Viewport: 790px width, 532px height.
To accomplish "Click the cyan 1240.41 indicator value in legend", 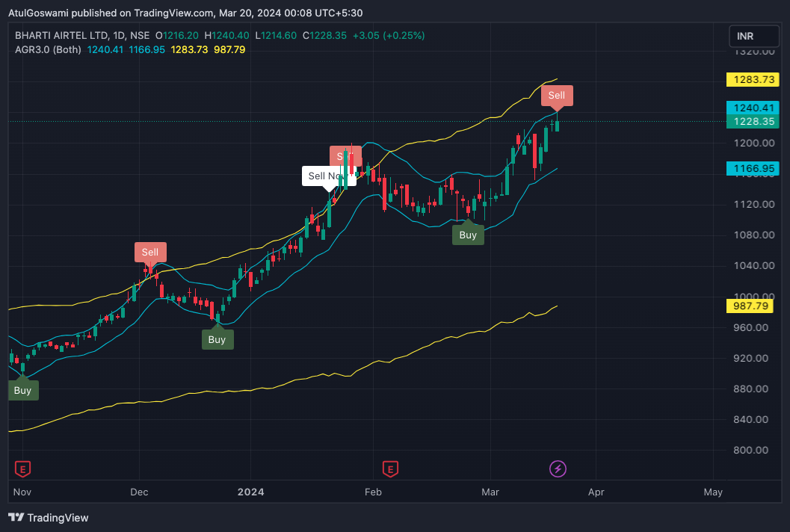I will (x=105, y=49).
